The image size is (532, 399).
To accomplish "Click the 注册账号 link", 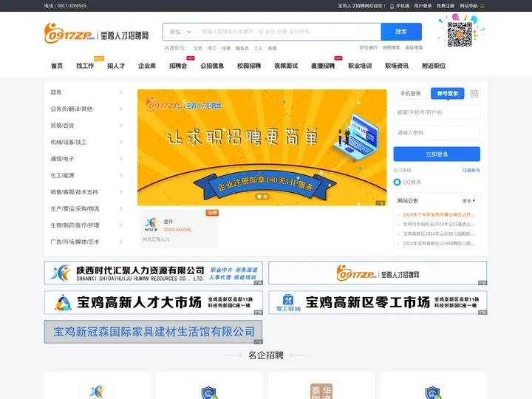I will click(471, 171).
